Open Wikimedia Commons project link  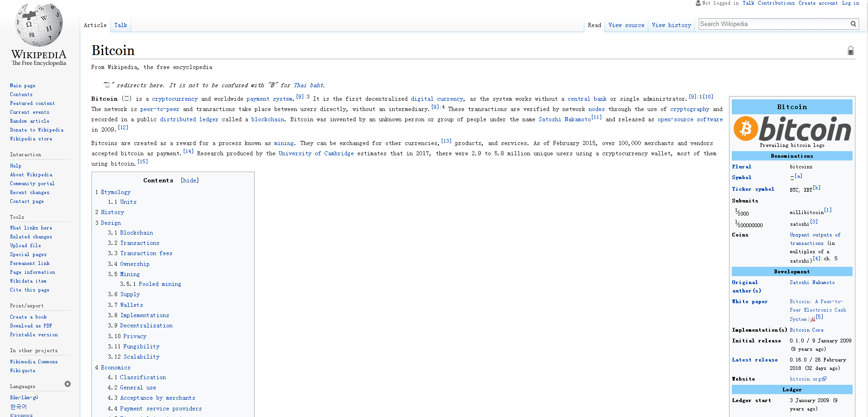(34, 361)
